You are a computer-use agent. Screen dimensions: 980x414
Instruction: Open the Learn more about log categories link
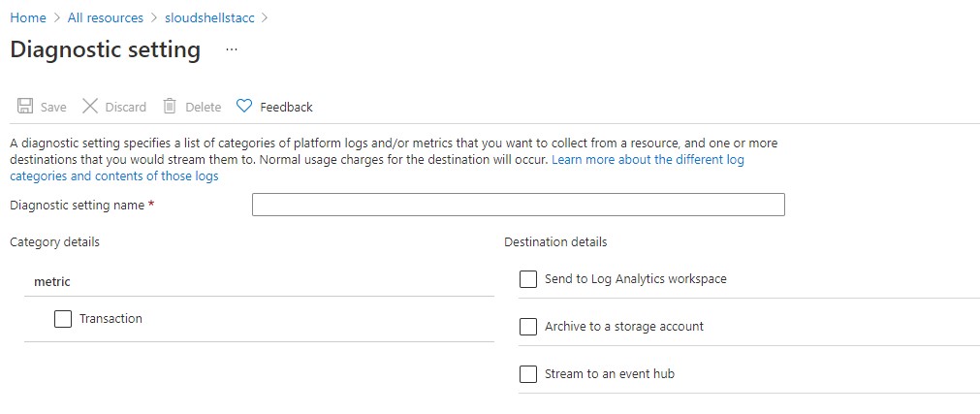(648, 159)
